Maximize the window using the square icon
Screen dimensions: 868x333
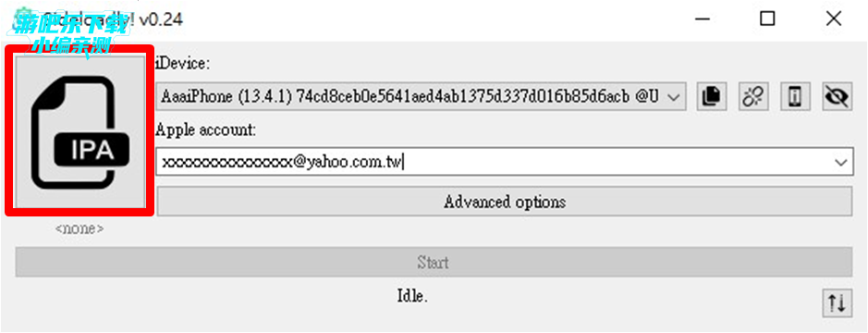coord(767,19)
